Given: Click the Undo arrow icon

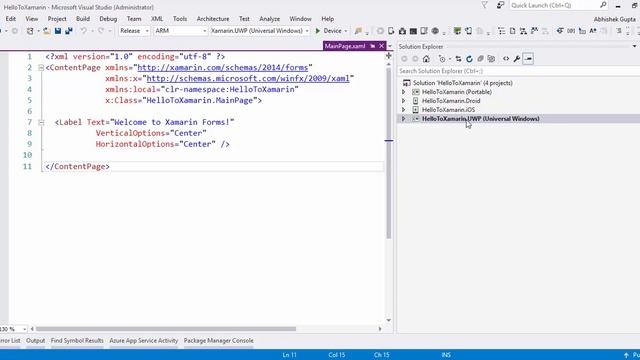Looking at the screenshot, I should (83, 31).
